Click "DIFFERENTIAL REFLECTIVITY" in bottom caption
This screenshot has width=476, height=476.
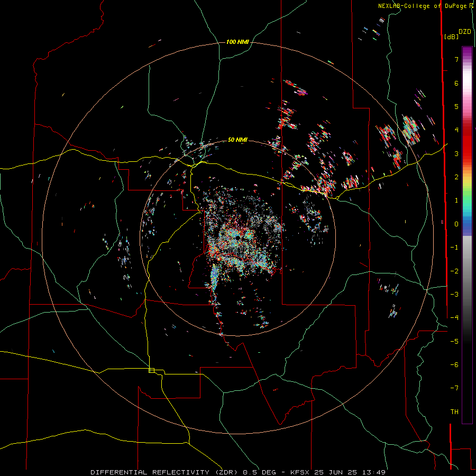150,472
